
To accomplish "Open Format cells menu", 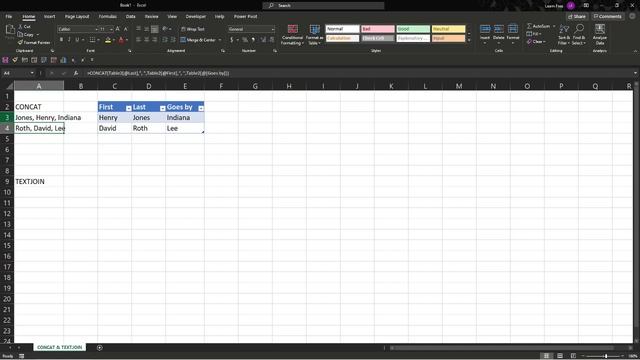I will pyautogui.click(x=513, y=34).
